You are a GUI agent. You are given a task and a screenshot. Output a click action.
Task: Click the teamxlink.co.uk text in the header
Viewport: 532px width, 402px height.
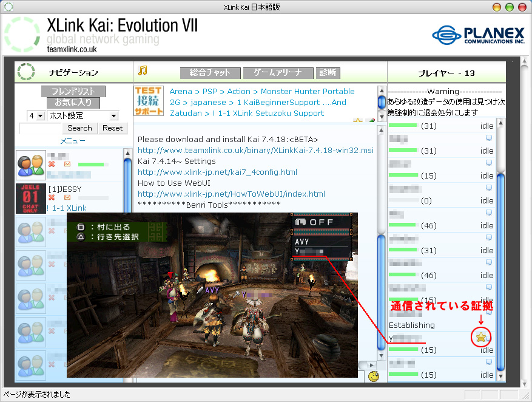point(72,50)
